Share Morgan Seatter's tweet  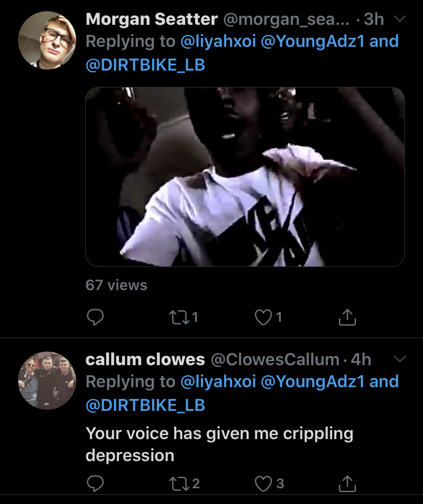[347, 318]
